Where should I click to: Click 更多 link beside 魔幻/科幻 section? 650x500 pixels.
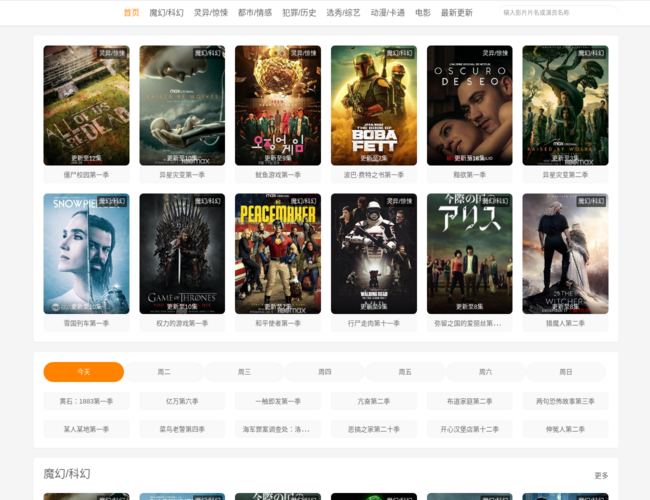(601, 476)
